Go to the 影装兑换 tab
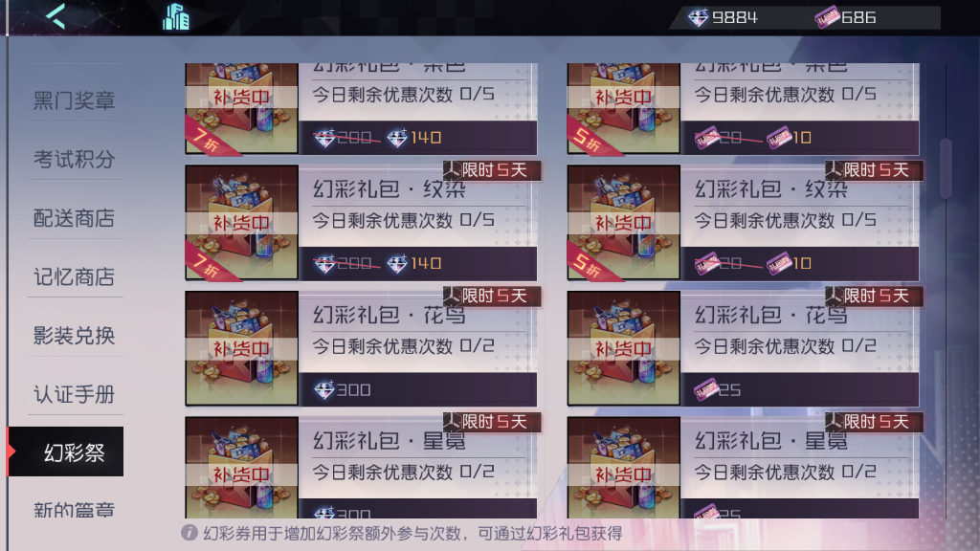 [74, 335]
